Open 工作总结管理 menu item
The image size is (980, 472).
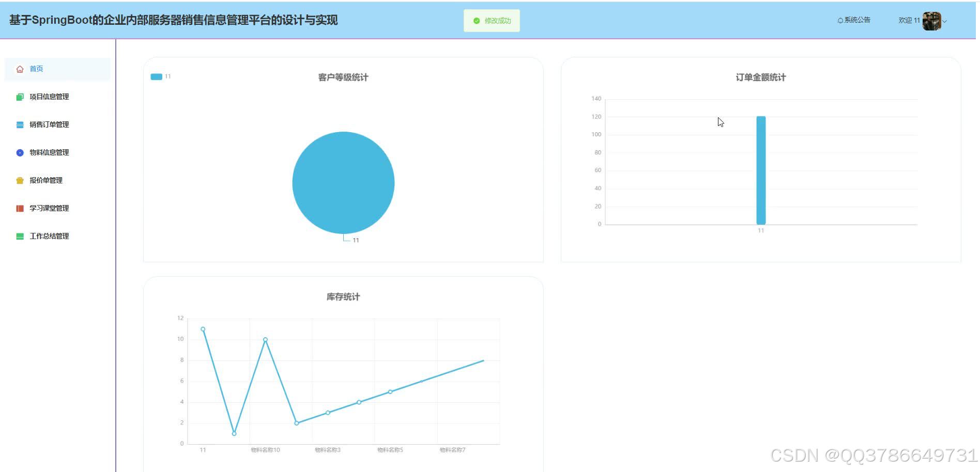49,236
